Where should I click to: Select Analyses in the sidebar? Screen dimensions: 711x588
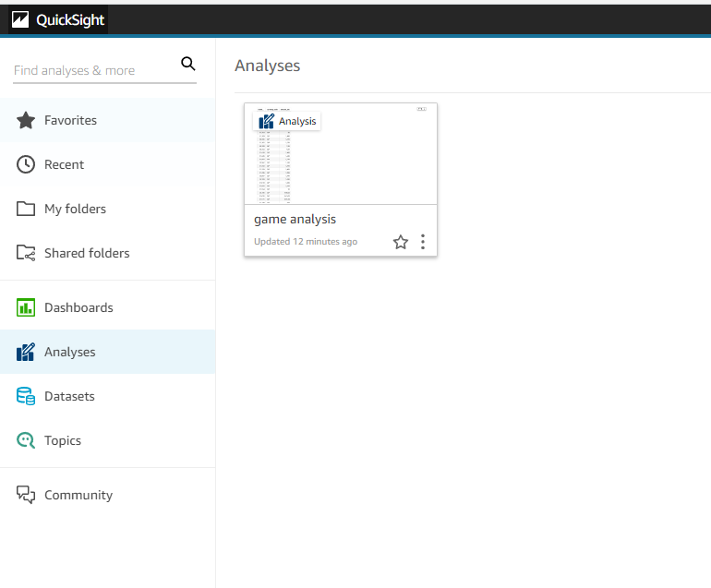point(70,352)
